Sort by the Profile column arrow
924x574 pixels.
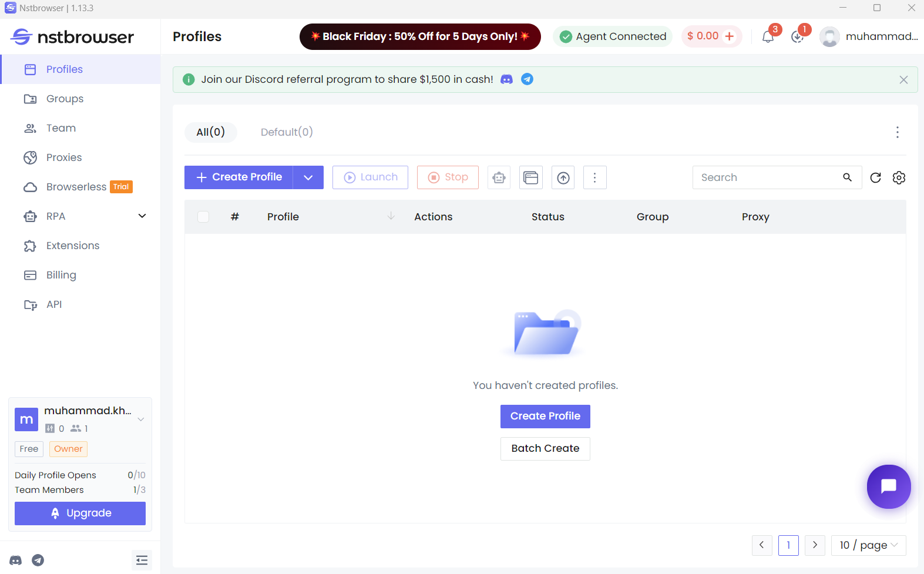pyautogui.click(x=391, y=216)
